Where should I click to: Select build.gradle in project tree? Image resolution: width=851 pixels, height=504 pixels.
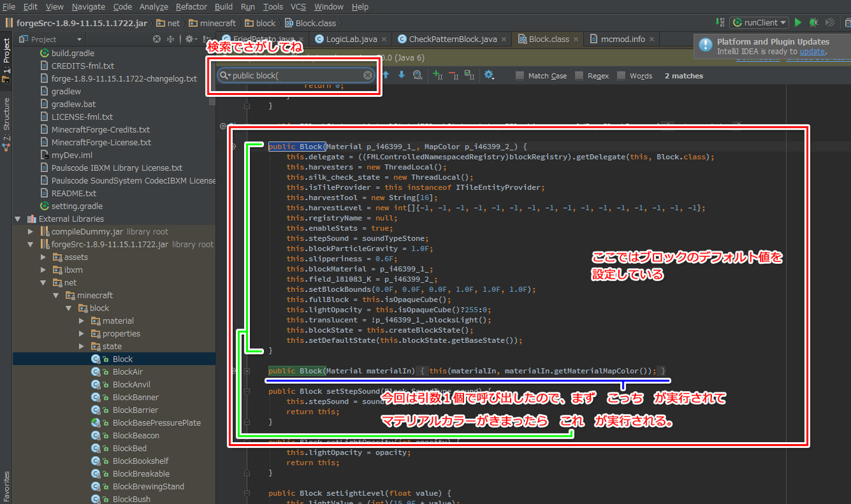72,53
